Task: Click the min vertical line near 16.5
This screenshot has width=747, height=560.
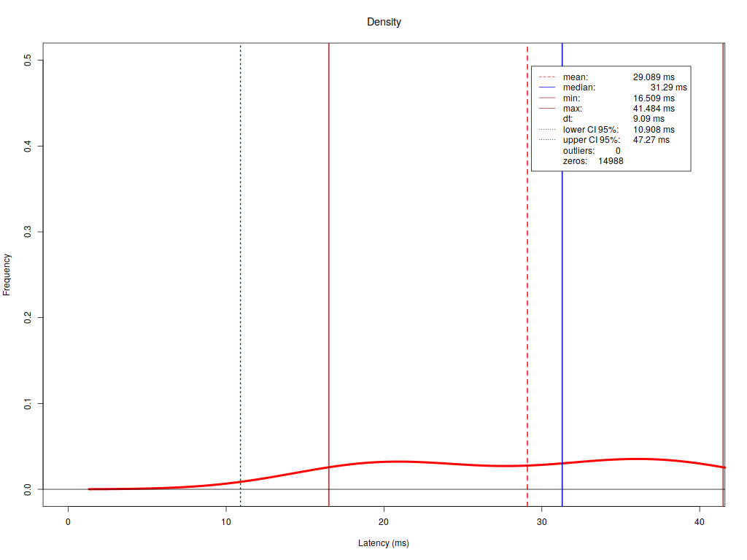Action: tap(329, 275)
